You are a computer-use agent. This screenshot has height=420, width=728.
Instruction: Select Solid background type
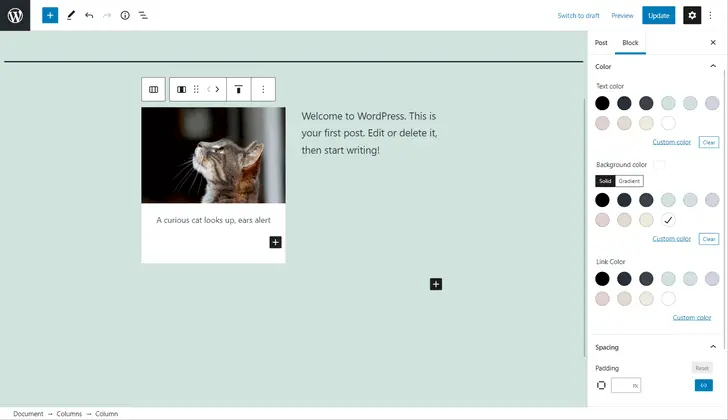pos(605,181)
